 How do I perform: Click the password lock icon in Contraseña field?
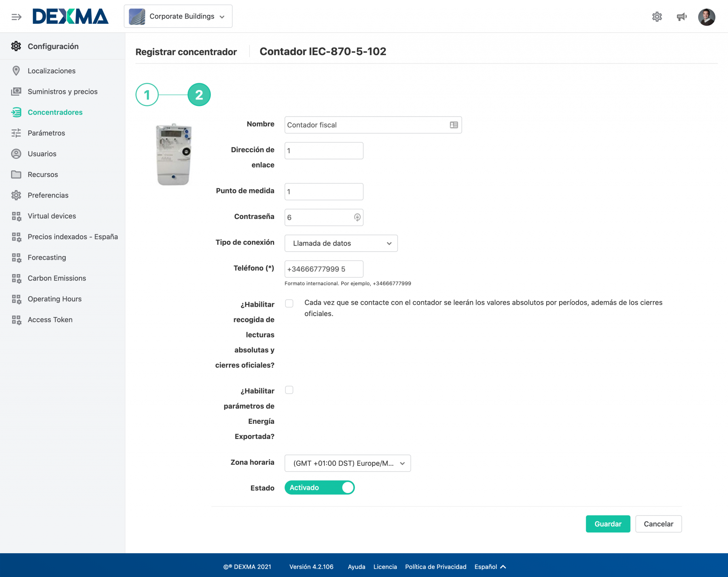coord(357,217)
